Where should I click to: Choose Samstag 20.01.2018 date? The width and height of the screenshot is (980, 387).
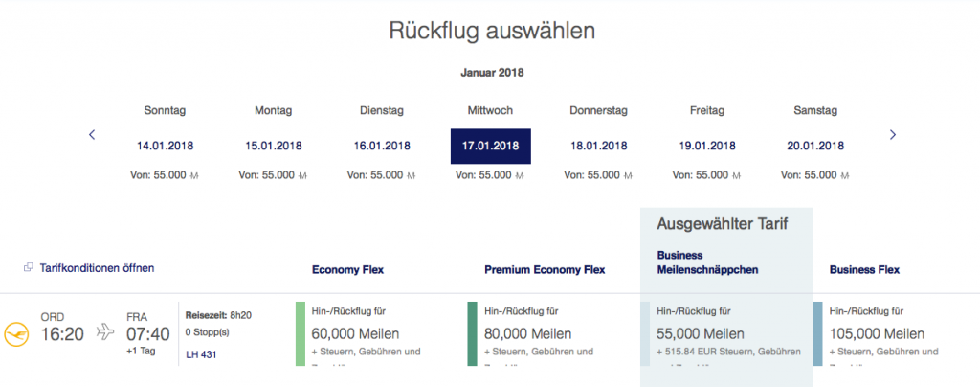[x=815, y=146]
